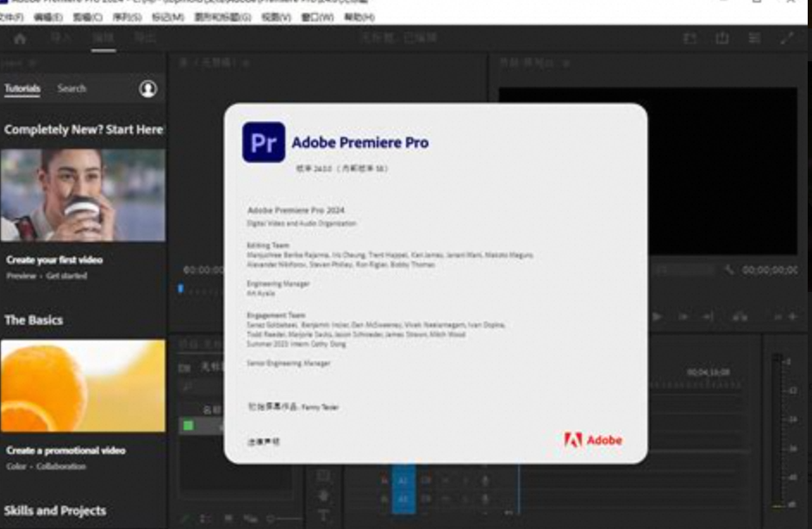Open the 编辑(E) menu

point(48,17)
